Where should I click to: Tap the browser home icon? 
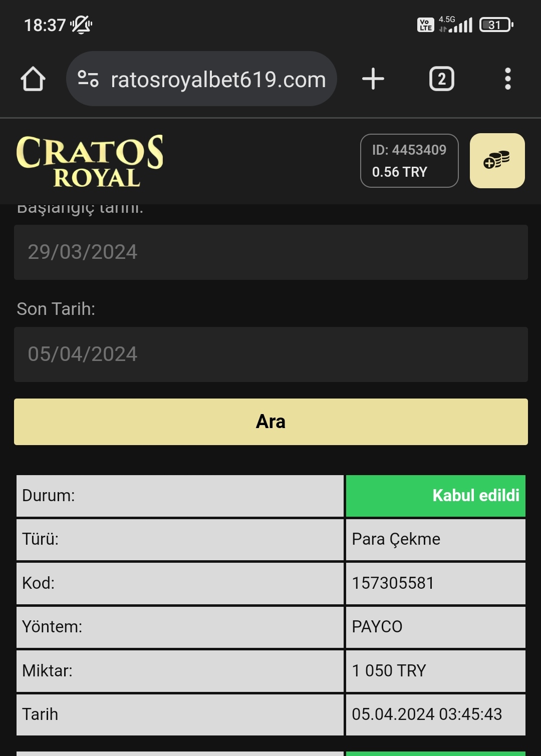click(33, 79)
